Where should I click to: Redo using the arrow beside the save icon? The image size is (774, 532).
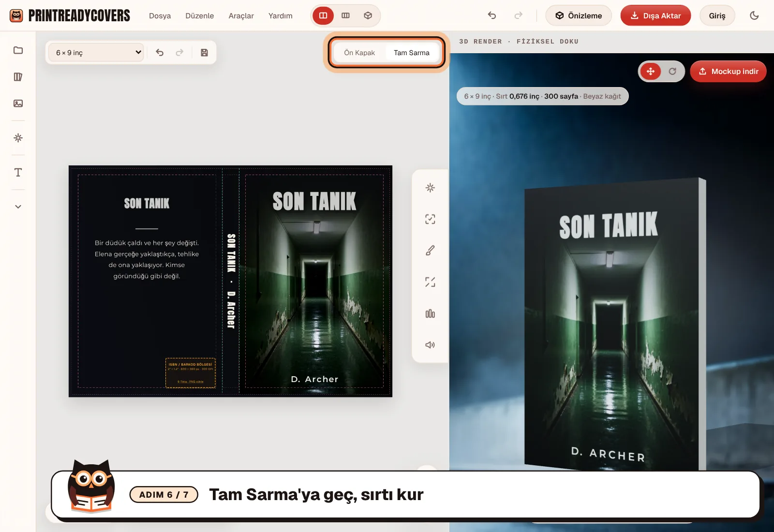(179, 52)
